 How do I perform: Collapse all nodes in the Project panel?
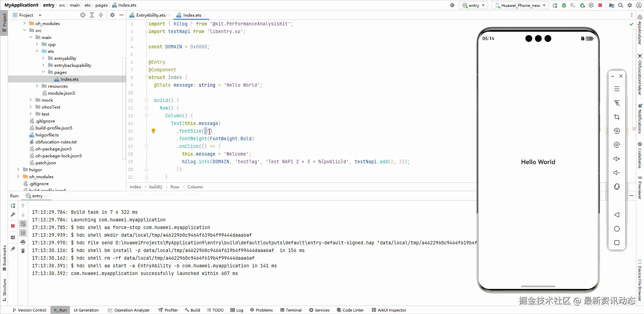[101, 15]
